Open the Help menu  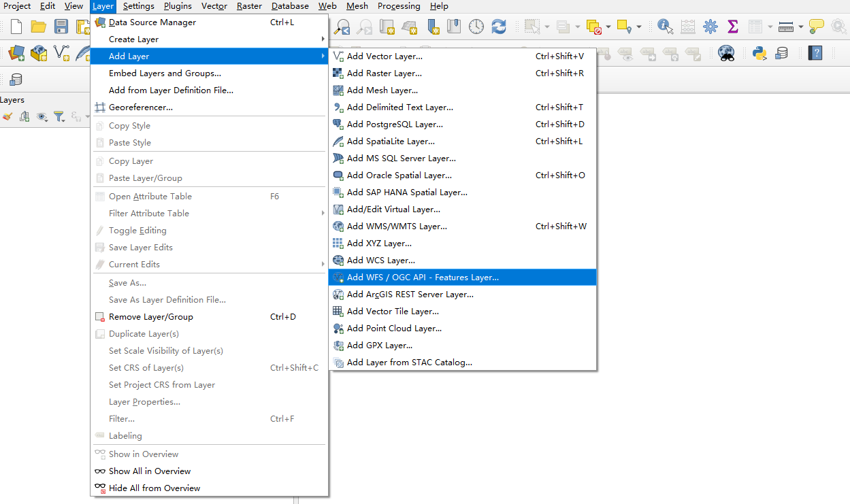click(x=439, y=6)
